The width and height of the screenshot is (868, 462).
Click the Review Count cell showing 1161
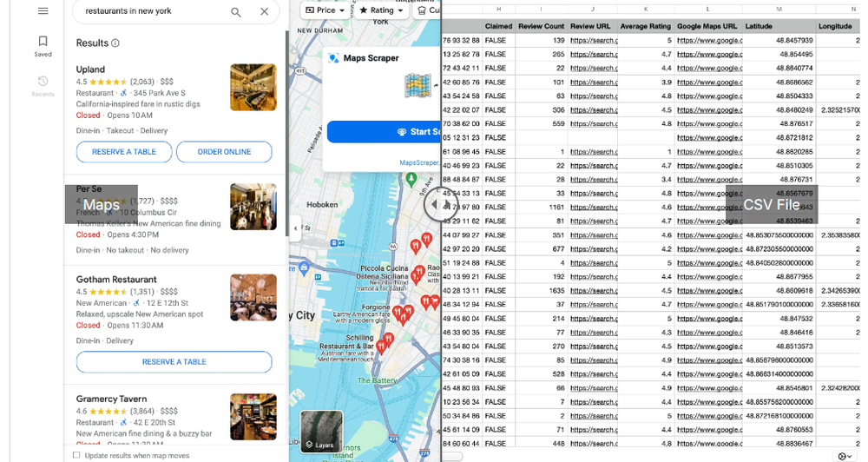tap(542, 208)
